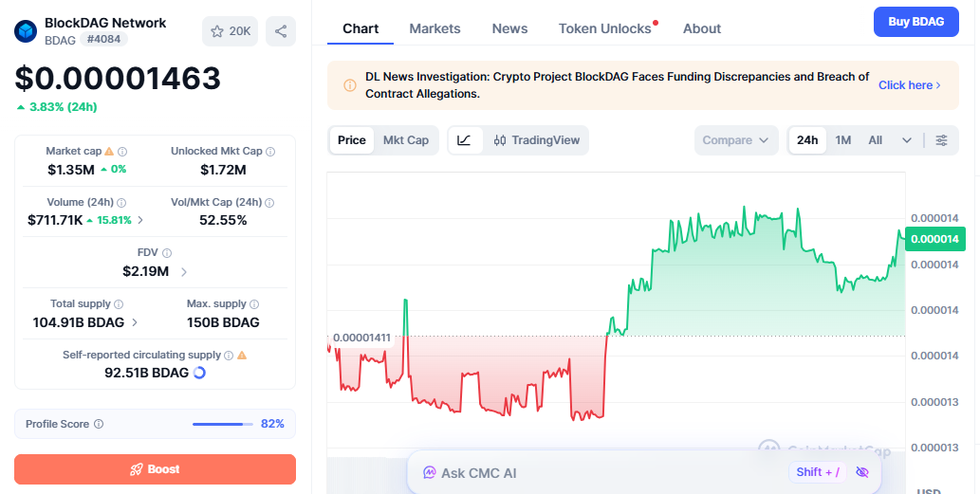Viewport: 980px width, 494px height.
Task: Open the Compare dropdown
Action: tap(736, 140)
